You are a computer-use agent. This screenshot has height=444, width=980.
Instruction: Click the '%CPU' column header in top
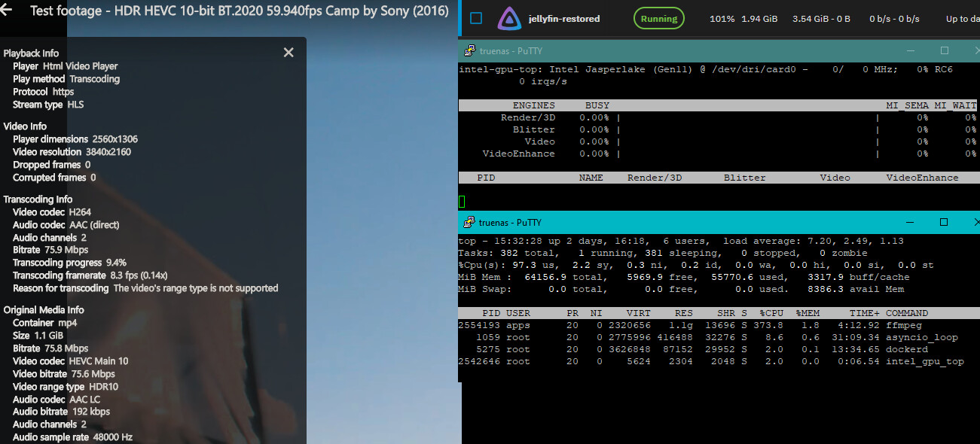tap(771, 313)
